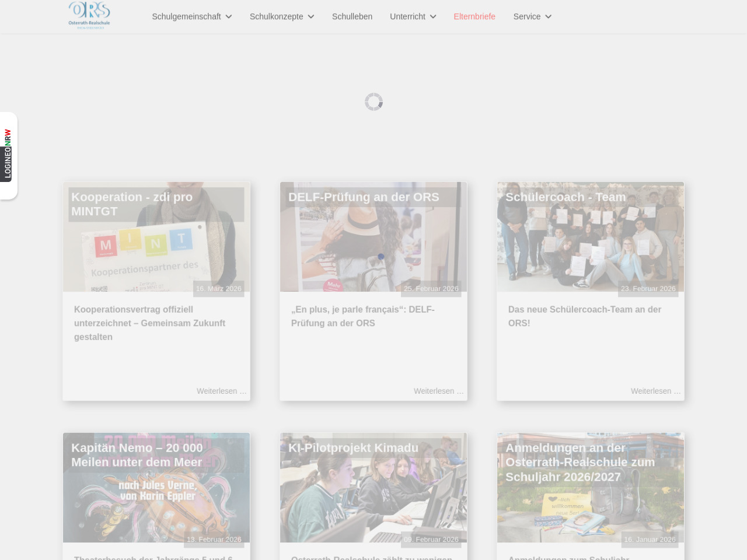747x560 pixels.
Task: Expand the Schulkonzepte menu chevron
Action: 311,17
